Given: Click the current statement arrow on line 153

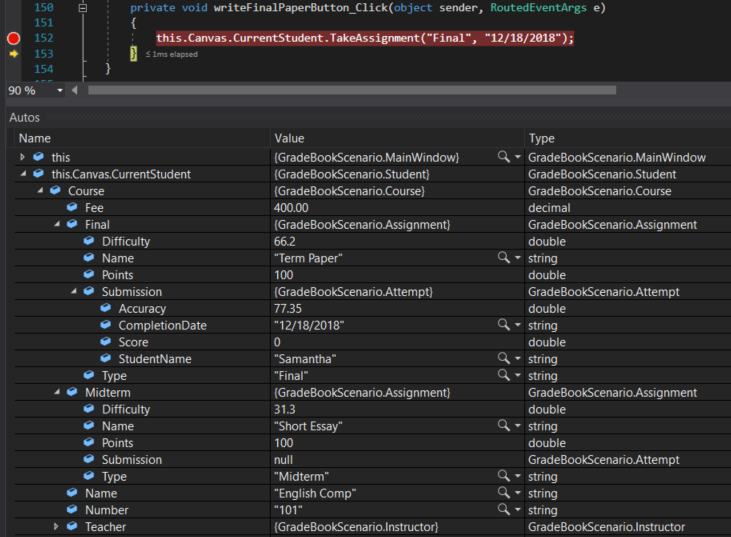Looking at the screenshot, I should (x=14, y=54).
